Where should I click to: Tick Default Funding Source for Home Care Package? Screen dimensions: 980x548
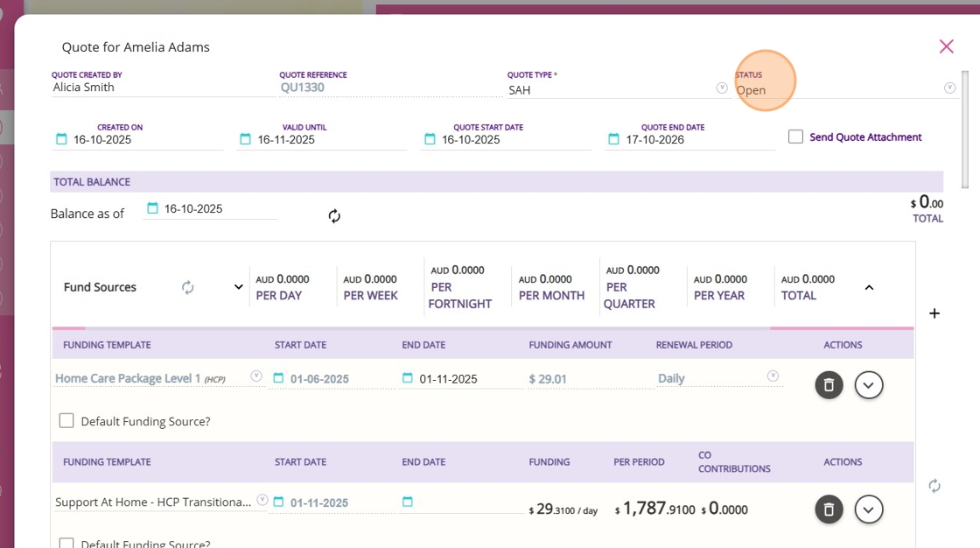click(x=66, y=420)
